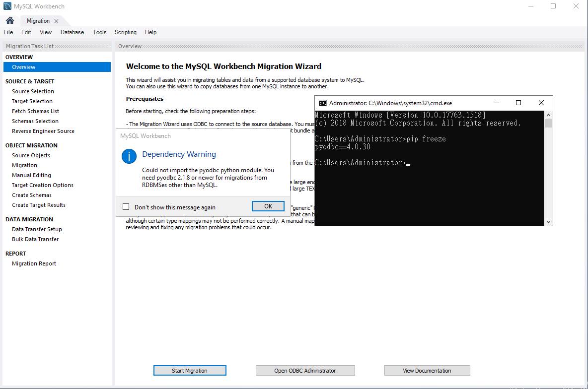Enable "Don't show this message again" checkbox
This screenshot has width=588, height=389.
tap(126, 207)
